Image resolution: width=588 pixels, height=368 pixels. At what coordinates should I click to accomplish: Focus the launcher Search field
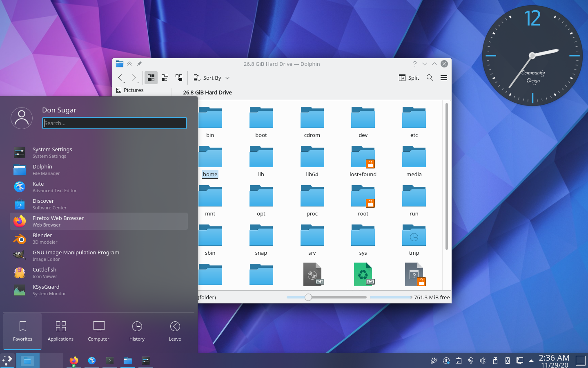[114, 123]
